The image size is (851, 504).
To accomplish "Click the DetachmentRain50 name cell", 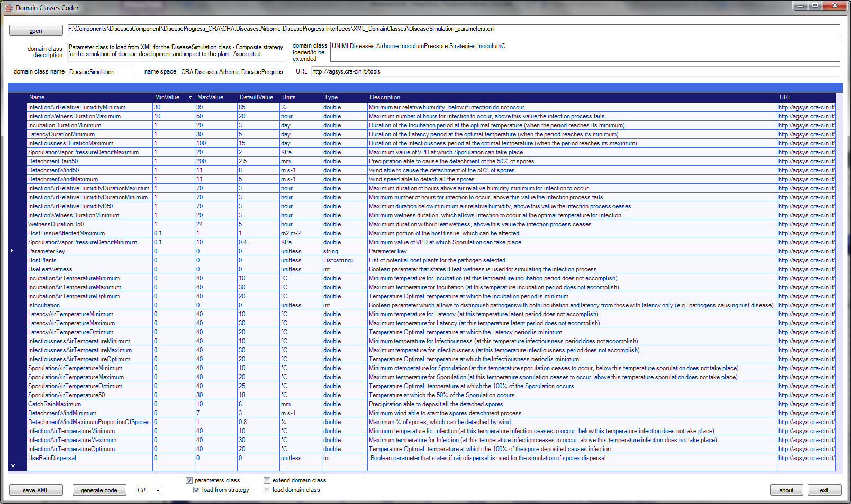I will click(x=89, y=161).
